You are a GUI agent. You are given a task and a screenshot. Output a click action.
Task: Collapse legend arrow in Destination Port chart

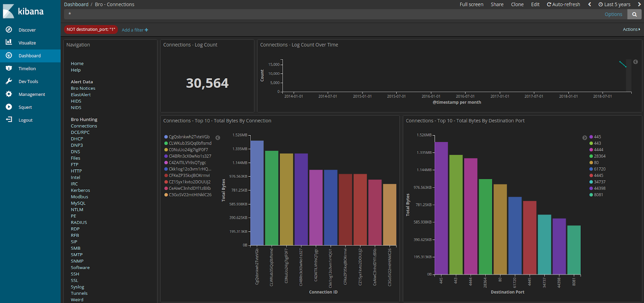click(584, 138)
